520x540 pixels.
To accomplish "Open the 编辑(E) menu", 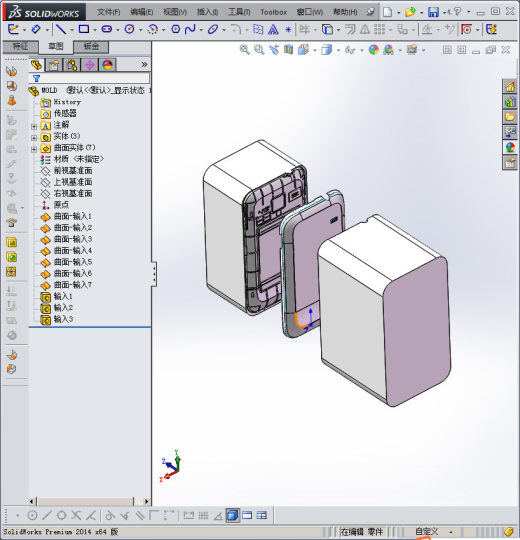I will click(142, 12).
